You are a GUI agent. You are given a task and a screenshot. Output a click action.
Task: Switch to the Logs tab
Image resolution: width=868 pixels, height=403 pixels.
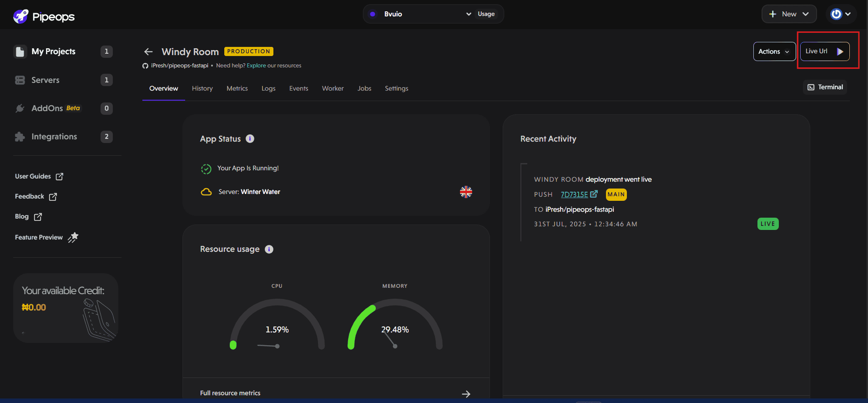coord(268,88)
